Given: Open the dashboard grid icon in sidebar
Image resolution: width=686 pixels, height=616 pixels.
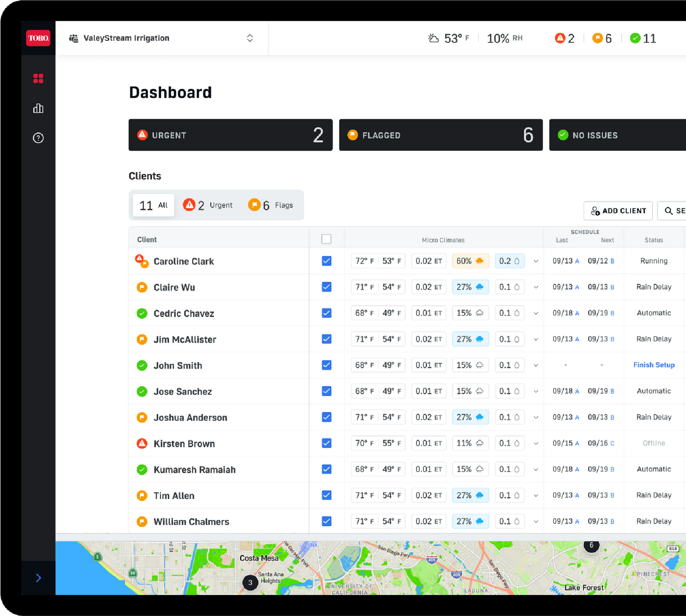Looking at the screenshot, I should [x=38, y=79].
